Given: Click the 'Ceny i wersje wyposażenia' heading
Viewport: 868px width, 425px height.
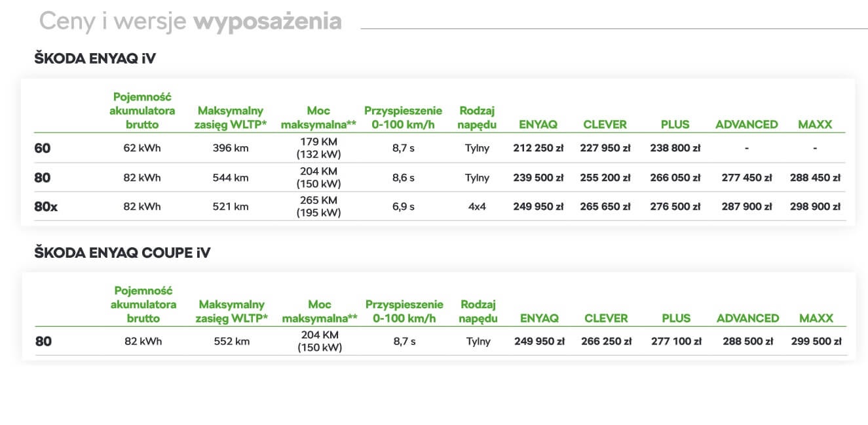Looking at the screenshot, I should click(x=191, y=22).
